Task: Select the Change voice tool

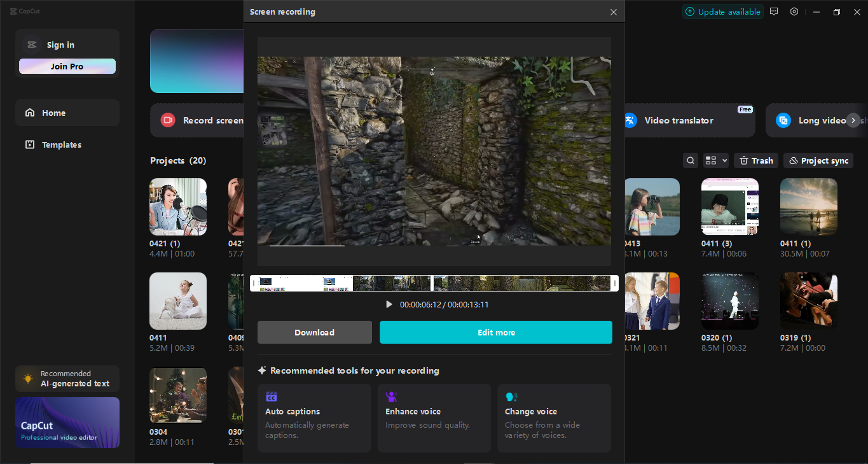Action: point(553,418)
